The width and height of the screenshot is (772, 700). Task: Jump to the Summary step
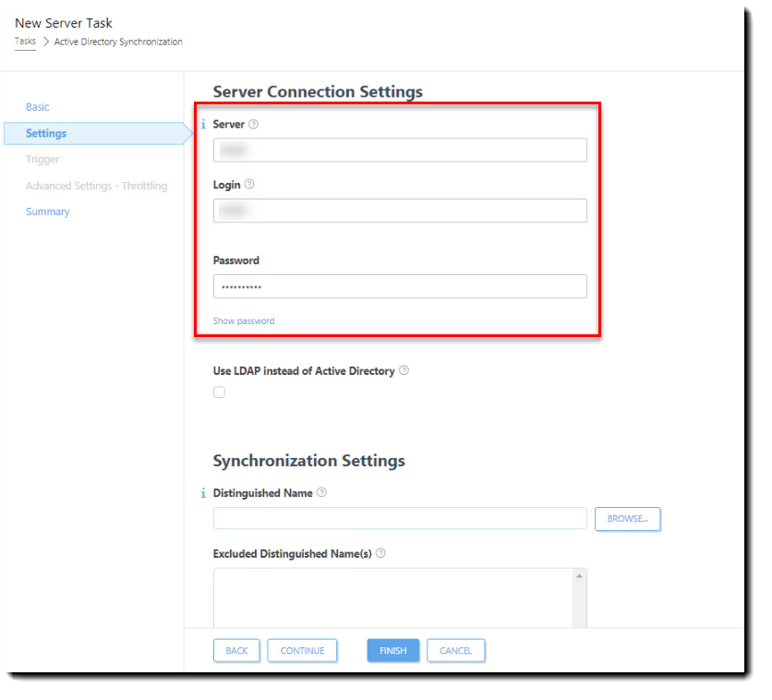pyautogui.click(x=47, y=211)
